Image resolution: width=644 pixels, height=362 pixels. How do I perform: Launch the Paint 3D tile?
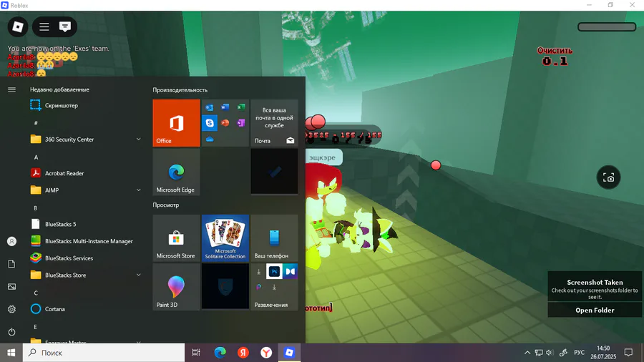tap(176, 286)
